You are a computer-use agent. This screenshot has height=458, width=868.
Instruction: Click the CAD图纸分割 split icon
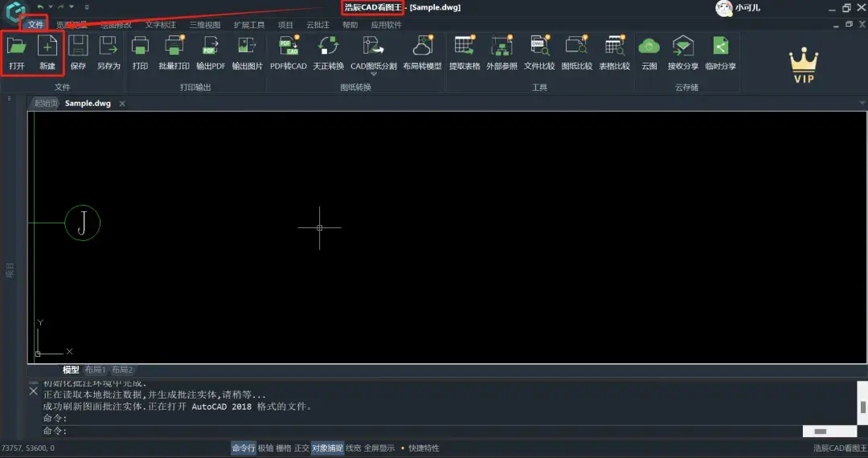[x=374, y=46]
